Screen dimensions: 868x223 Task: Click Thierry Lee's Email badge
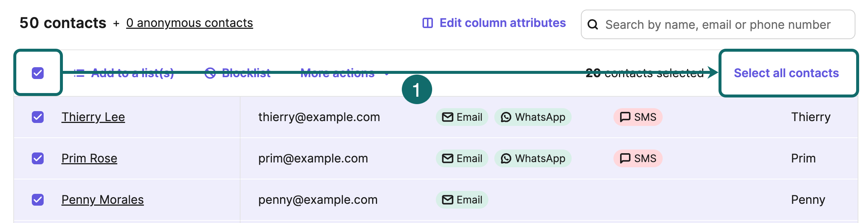coord(462,117)
